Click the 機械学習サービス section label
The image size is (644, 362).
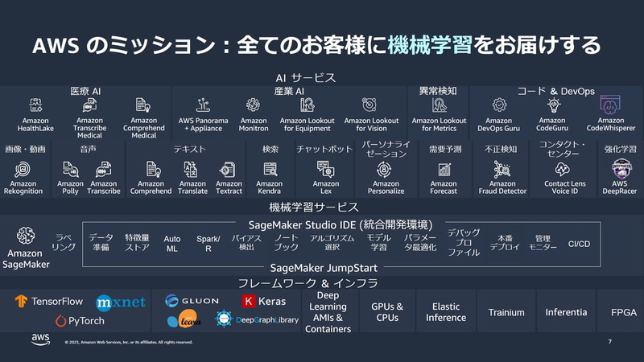[314, 208]
